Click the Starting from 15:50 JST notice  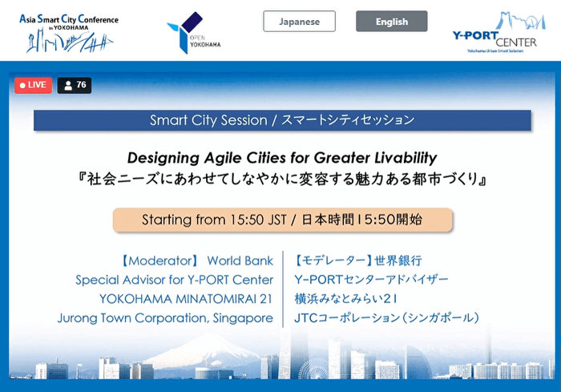(x=282, y=220)
